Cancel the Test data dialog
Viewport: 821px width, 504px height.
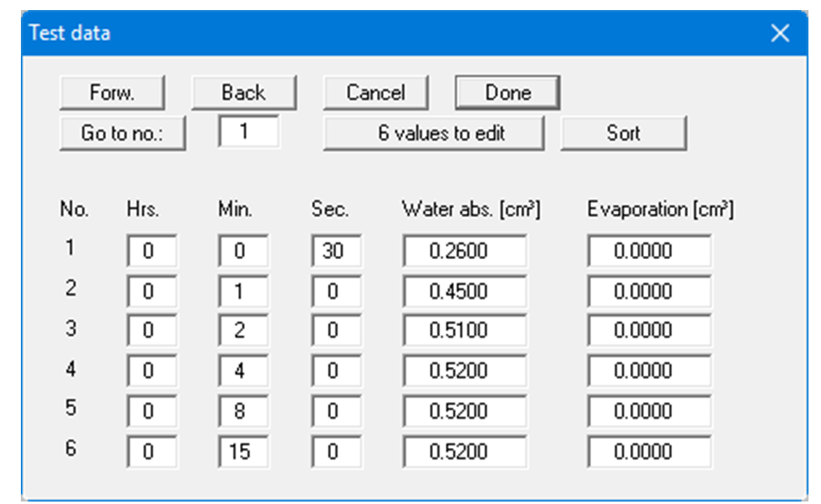[x=375, y=93]
